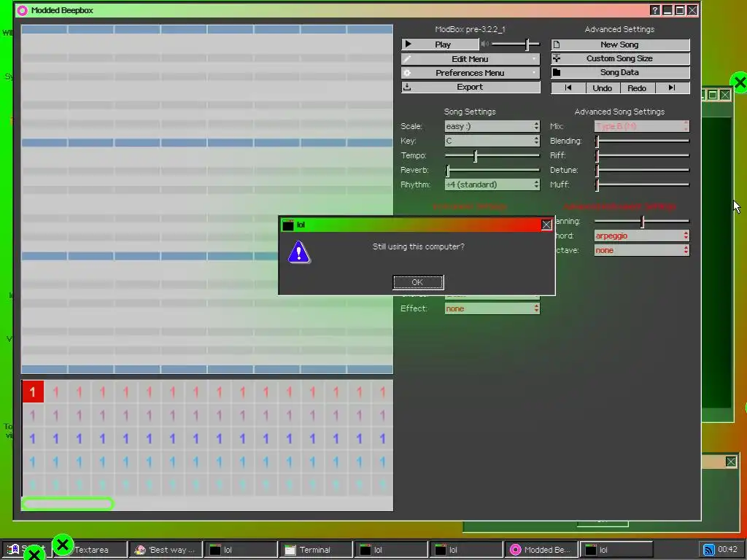
Task: Mute using the speaker volume icon
Action: tap(484, 44)
